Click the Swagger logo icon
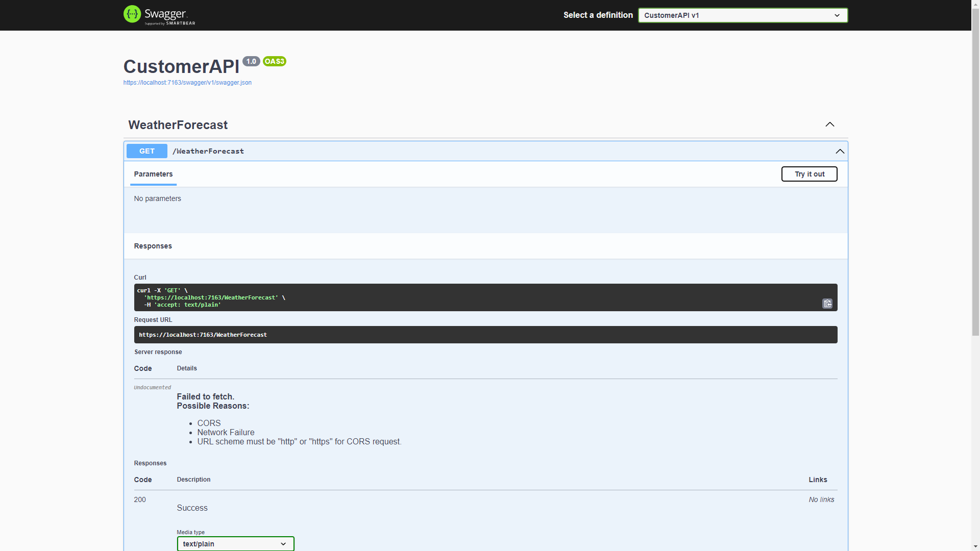980x551 pixels. (132, 14)
